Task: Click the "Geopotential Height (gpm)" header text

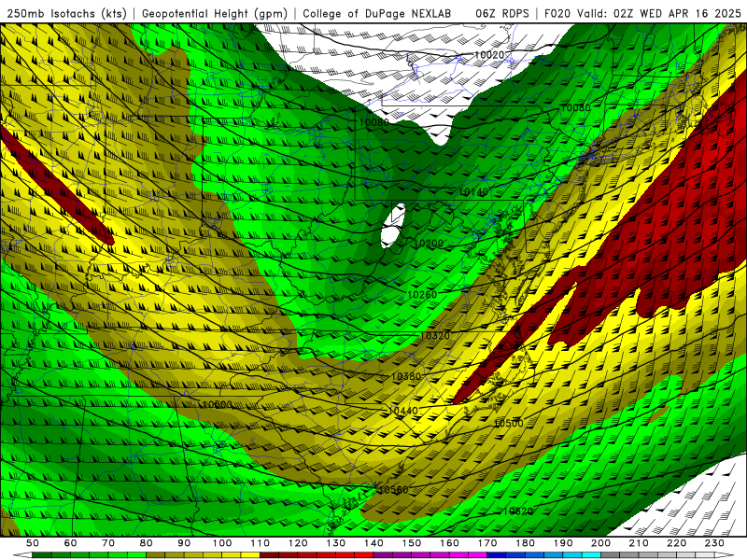Action: coord(215,14)
